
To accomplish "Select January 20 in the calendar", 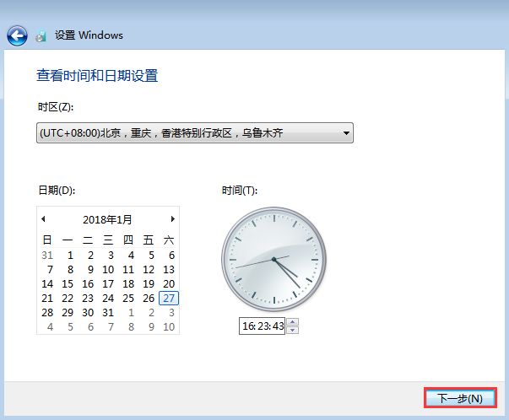I will 169,283.
